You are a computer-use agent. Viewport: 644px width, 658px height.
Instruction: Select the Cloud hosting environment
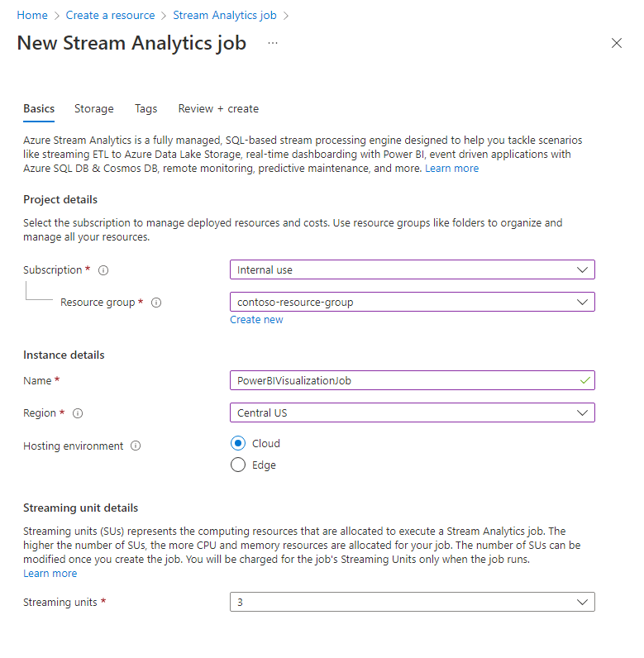238,443
